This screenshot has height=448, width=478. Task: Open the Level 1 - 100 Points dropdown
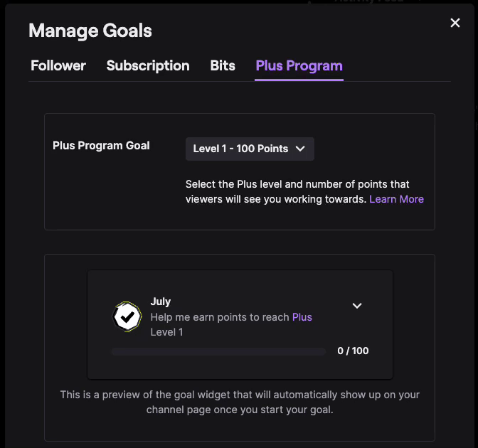click(x=249, y=149)
